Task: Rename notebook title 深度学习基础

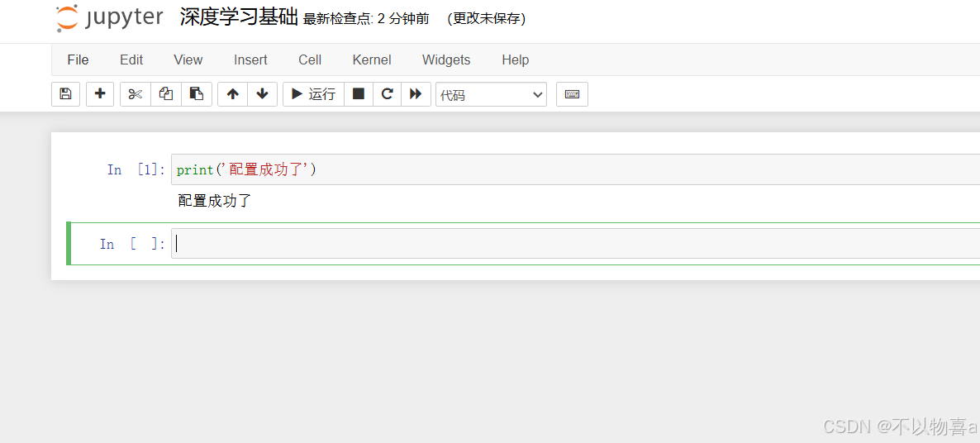Action: pos(239,17)
